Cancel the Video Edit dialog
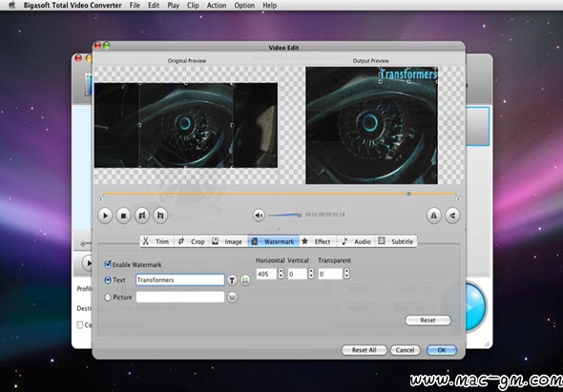Viewport: 563px width, 392px height. [x=405, y=350]
